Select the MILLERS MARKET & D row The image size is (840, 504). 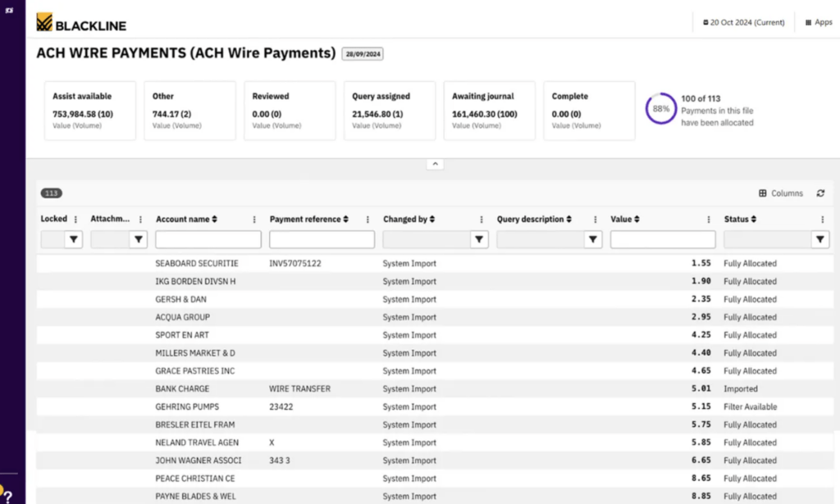[x=435, y=353]
